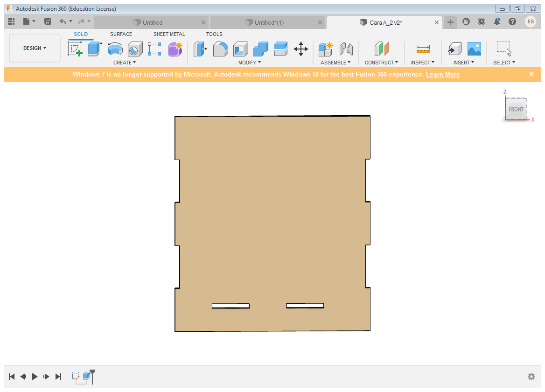Open the Help question mark menu

point(512,22)
